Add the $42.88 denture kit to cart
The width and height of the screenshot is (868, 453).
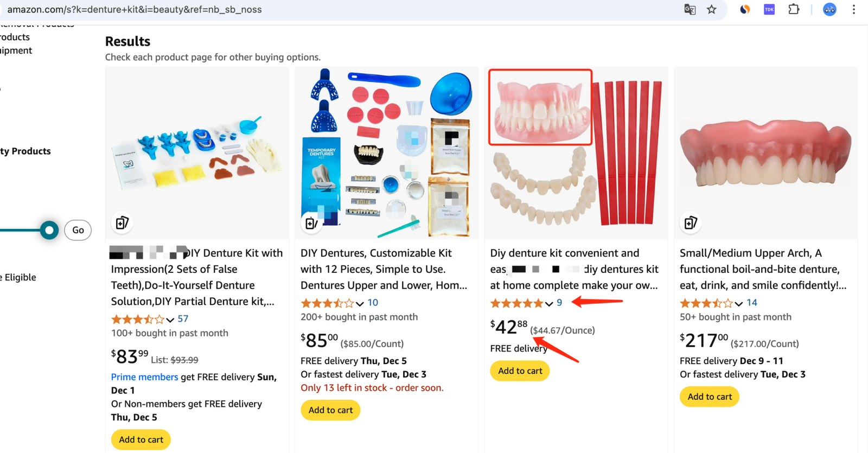(x=520, y=371)
